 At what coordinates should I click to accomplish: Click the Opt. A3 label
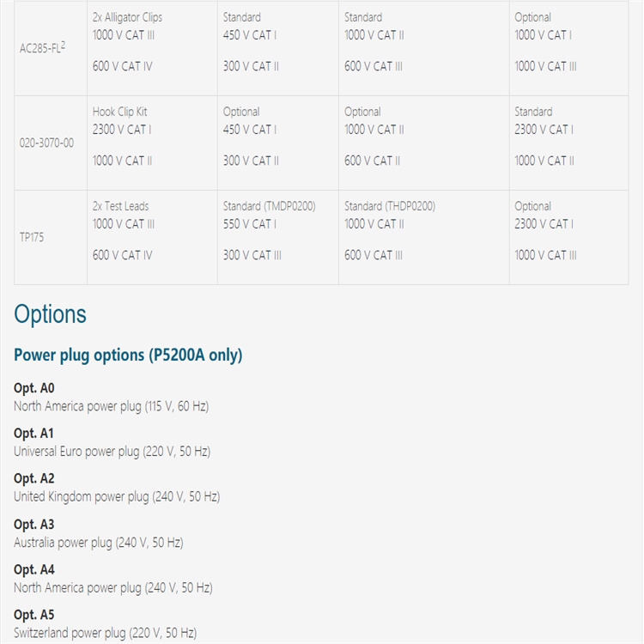(33, 525)
